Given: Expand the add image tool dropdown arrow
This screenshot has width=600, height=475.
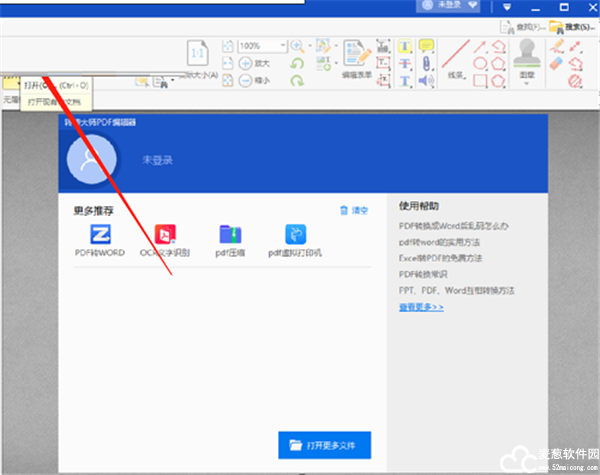Looking at the screenshot, I should (x=336, y=63).
